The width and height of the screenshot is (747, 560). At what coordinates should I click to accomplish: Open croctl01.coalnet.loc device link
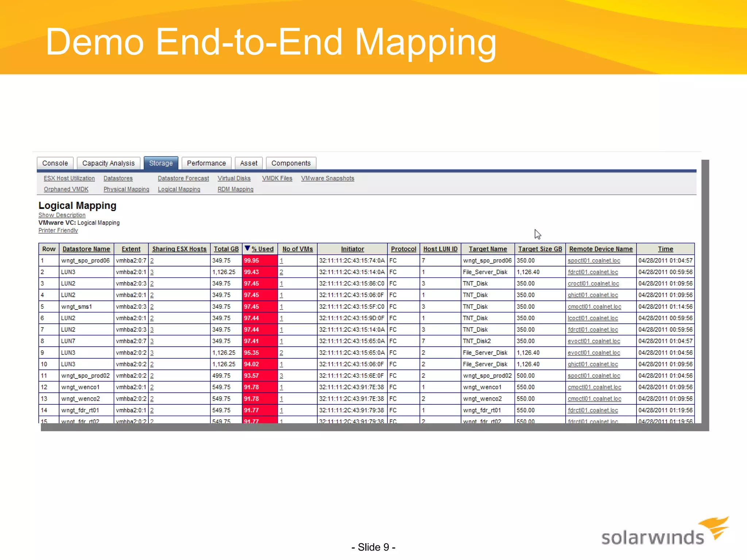click(x=593, y=284)
